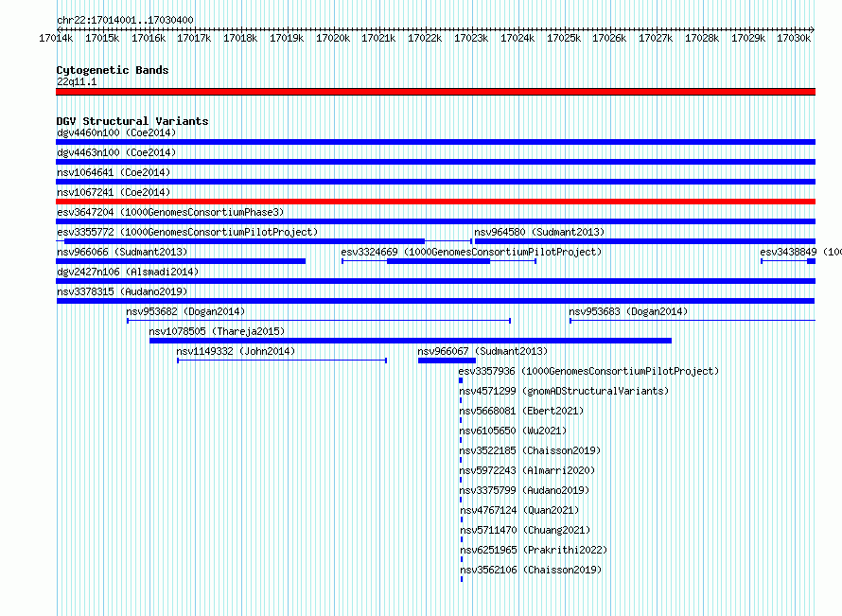The width and height of the screenshot is (842, 616).
Task: Select the dgv4460n100 (Coe2014) variant label
Action: tap(116, 132)
